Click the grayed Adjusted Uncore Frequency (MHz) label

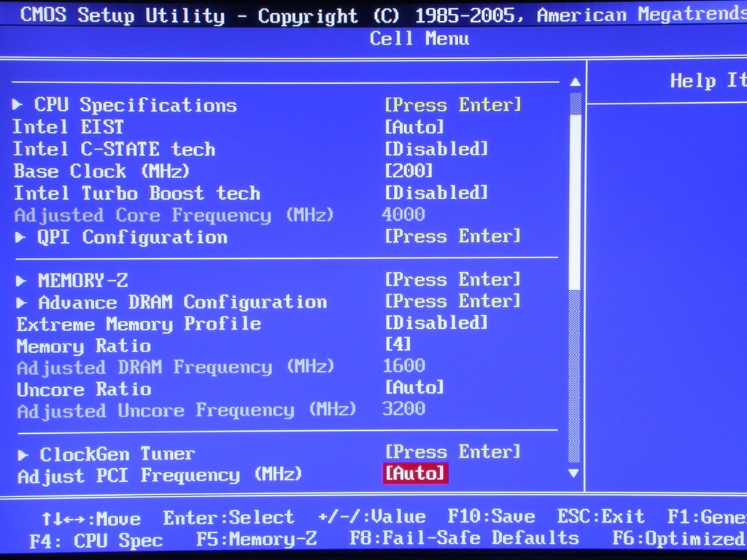tap(187, 411)
